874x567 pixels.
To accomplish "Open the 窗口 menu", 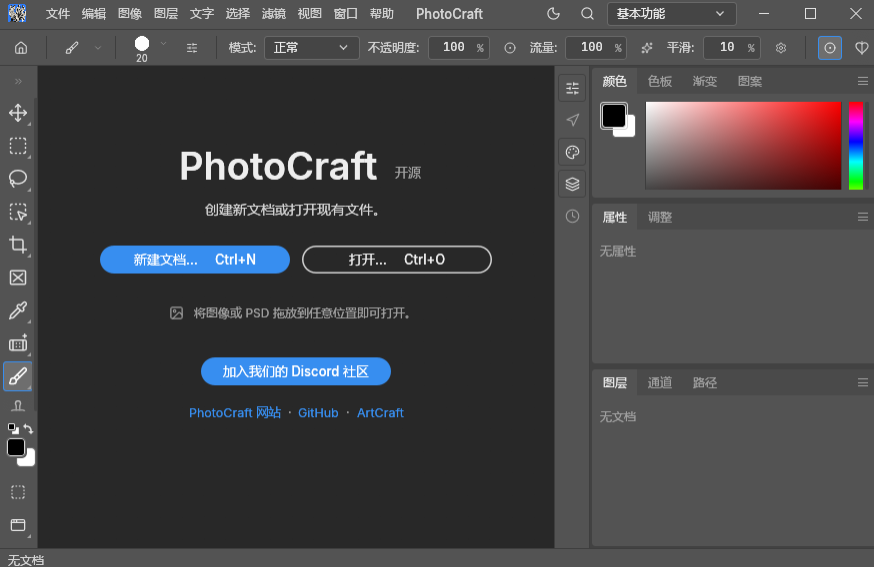I will pyautogui.click(x=346, y=14).
